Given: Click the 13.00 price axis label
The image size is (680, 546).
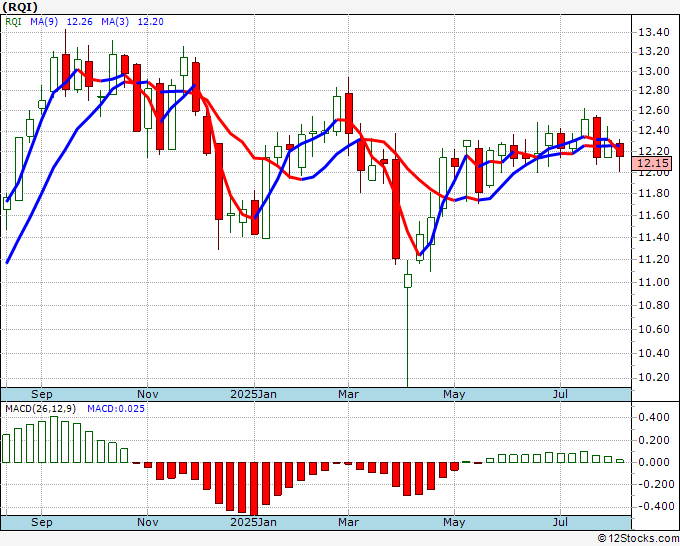Looking at the screenshot, I should [x=654, y=71].
